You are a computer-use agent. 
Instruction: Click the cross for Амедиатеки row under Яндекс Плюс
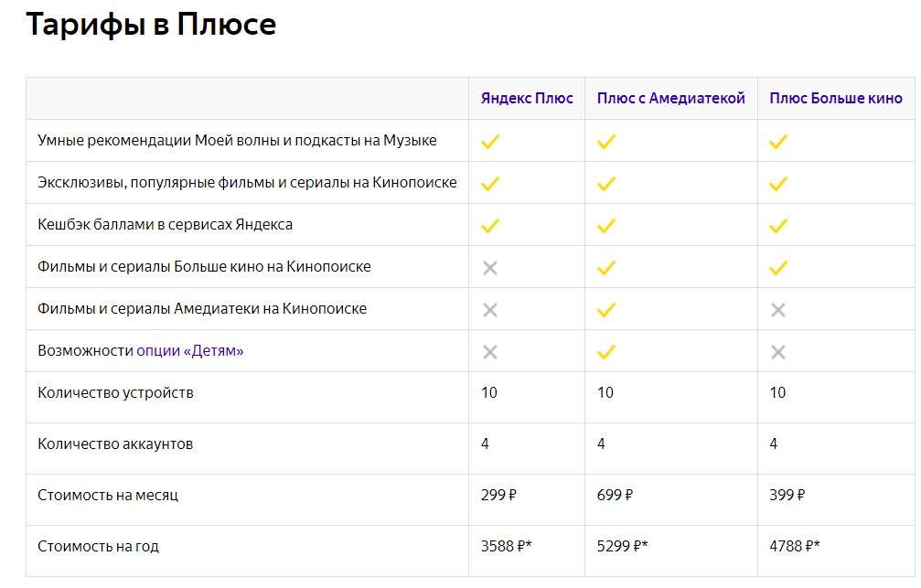coord(490,310)
